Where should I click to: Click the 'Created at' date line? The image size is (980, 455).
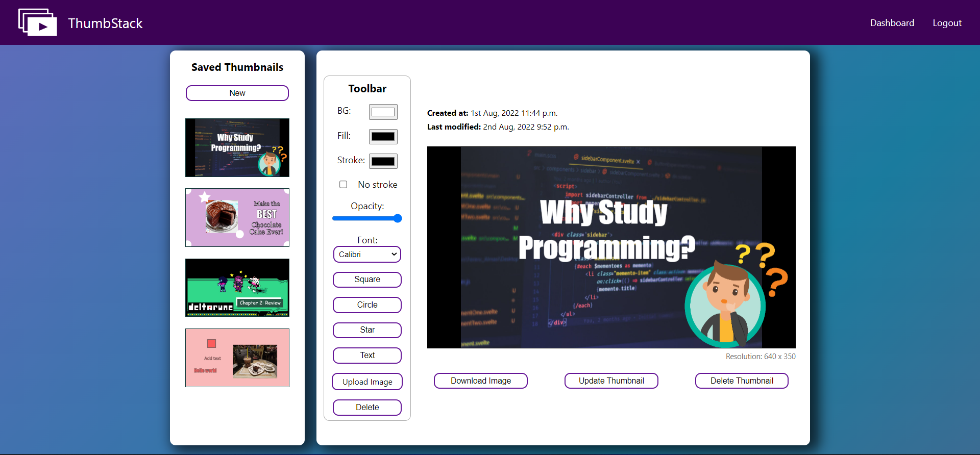(492, 113)
